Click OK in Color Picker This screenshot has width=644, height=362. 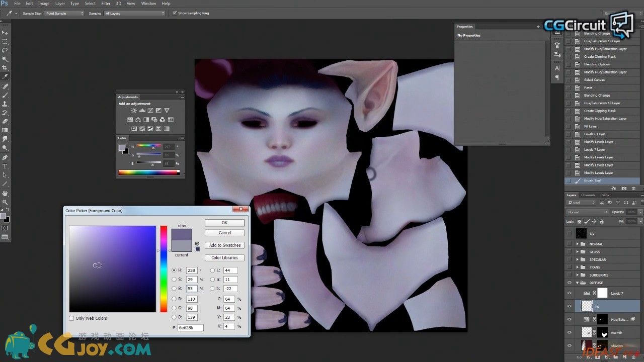[224, 223]
